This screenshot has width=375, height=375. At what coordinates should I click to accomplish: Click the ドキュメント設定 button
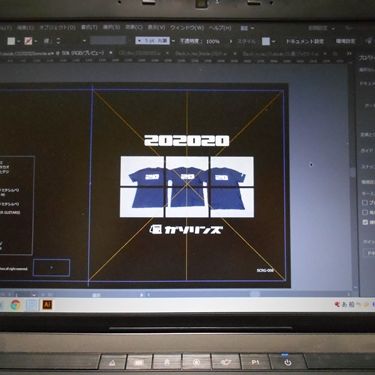coord(304,41)
